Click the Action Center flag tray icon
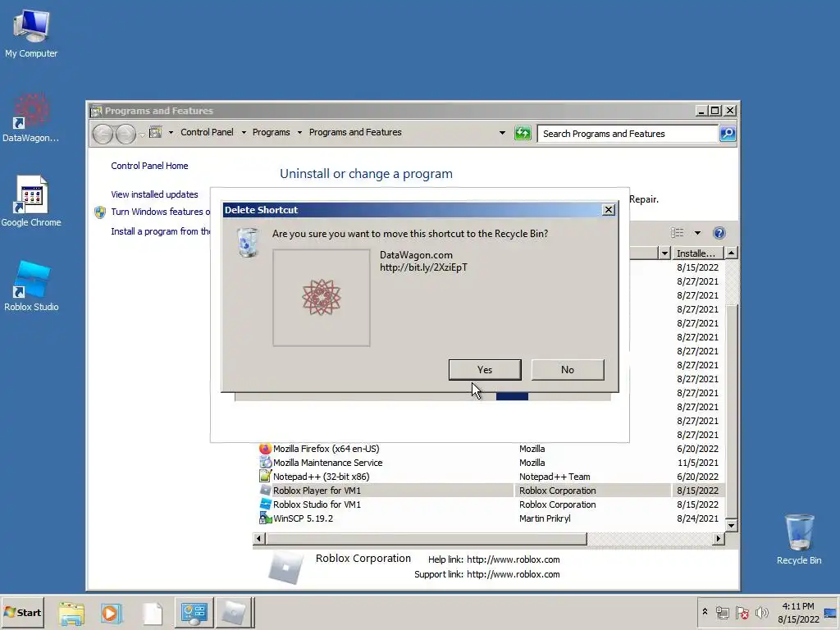Image resolution: width=840 pixels, height=630 pixels. coord(742,612)
